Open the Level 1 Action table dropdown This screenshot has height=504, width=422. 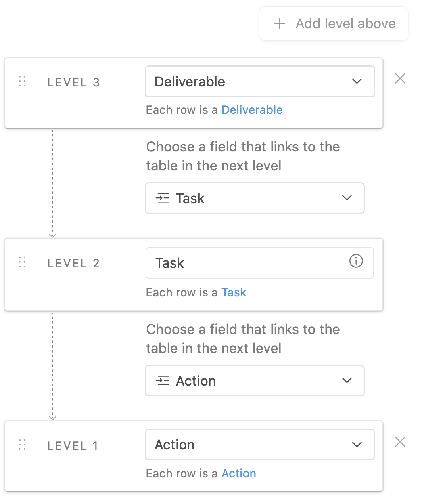tap(260, 445)
